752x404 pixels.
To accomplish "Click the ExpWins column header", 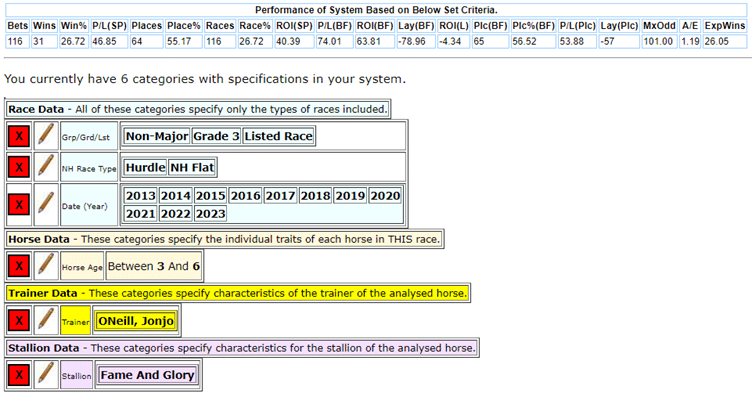I will tap(725, 26).
